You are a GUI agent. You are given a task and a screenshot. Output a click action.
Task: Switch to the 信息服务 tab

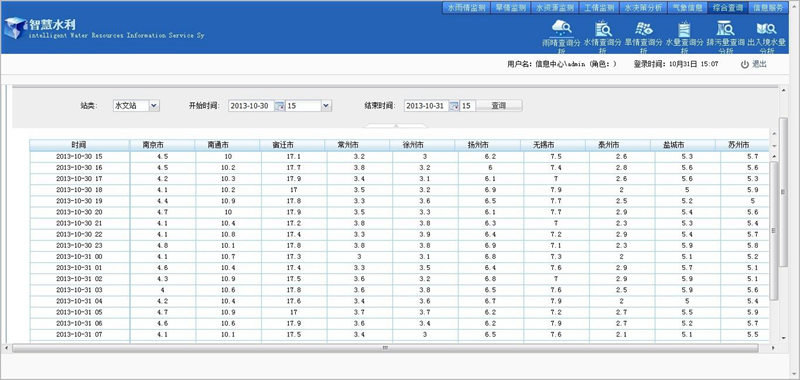tap(767, 8)
